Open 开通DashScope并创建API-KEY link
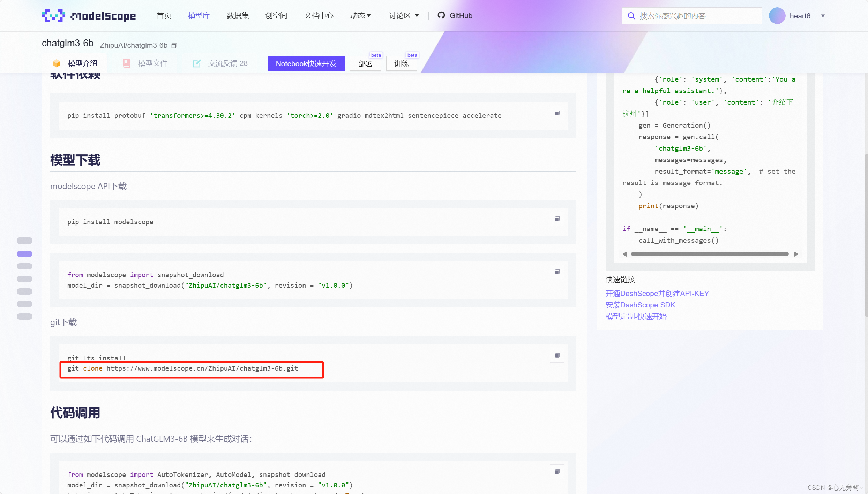Image resolution: width=868 pixels, height=494 pixels. tap(657, 294)
